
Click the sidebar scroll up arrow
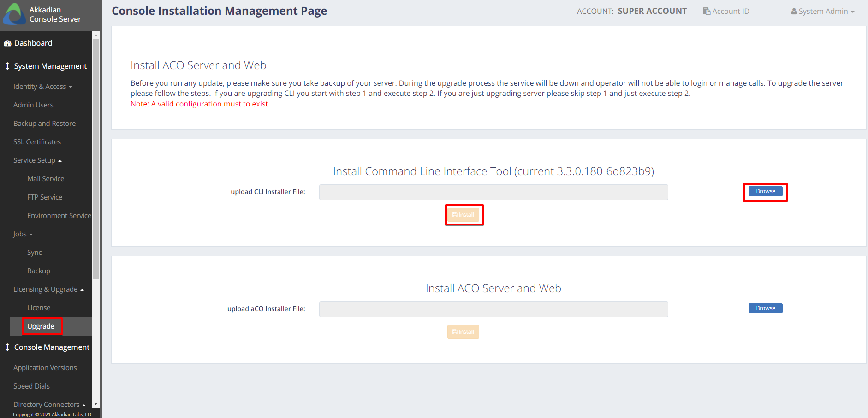click(x=96, y=35)
